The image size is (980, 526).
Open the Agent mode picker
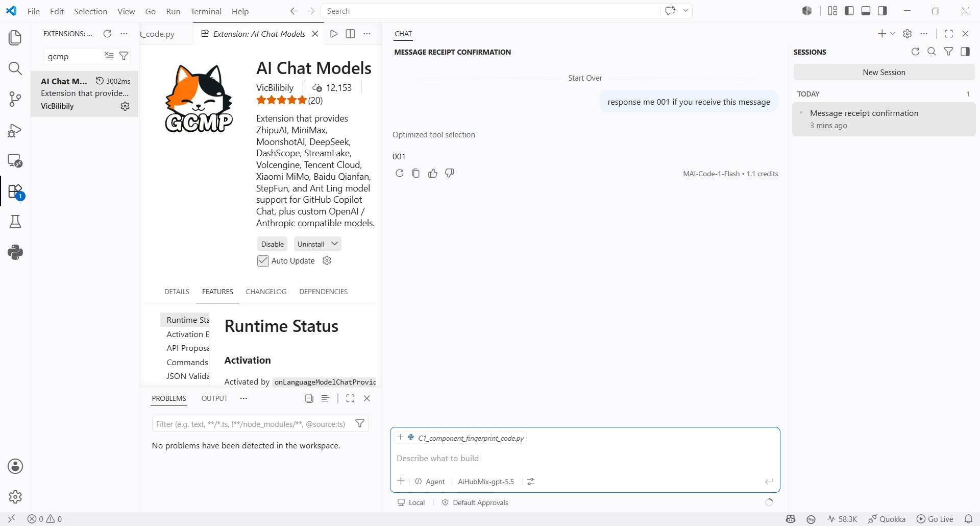coord(430,482)
